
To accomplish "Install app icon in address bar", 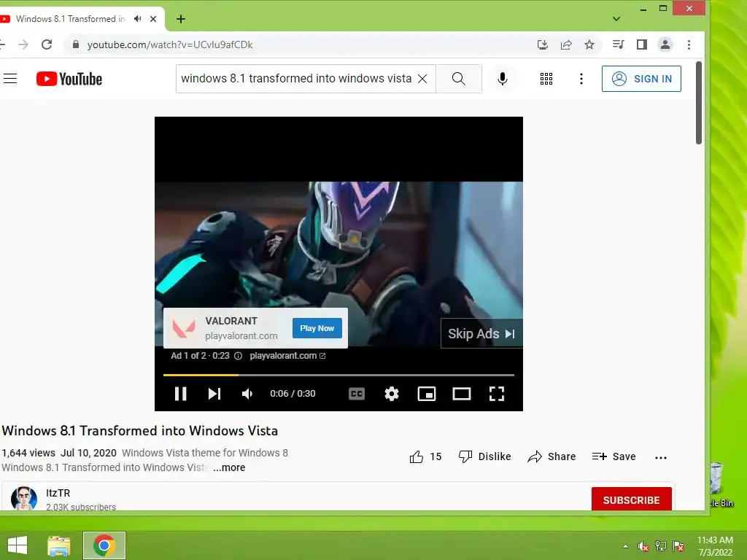I will pos(542,44).
